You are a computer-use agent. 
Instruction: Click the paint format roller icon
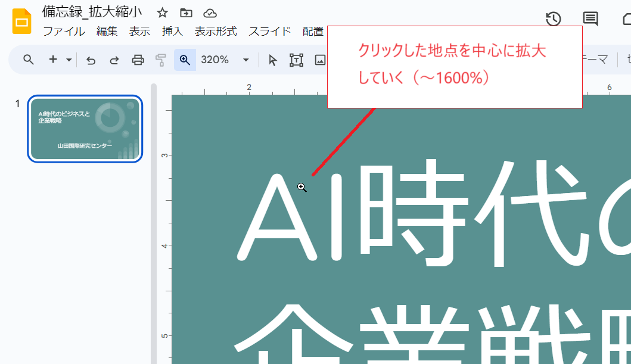pyautogui.click(x=160, y=60)
